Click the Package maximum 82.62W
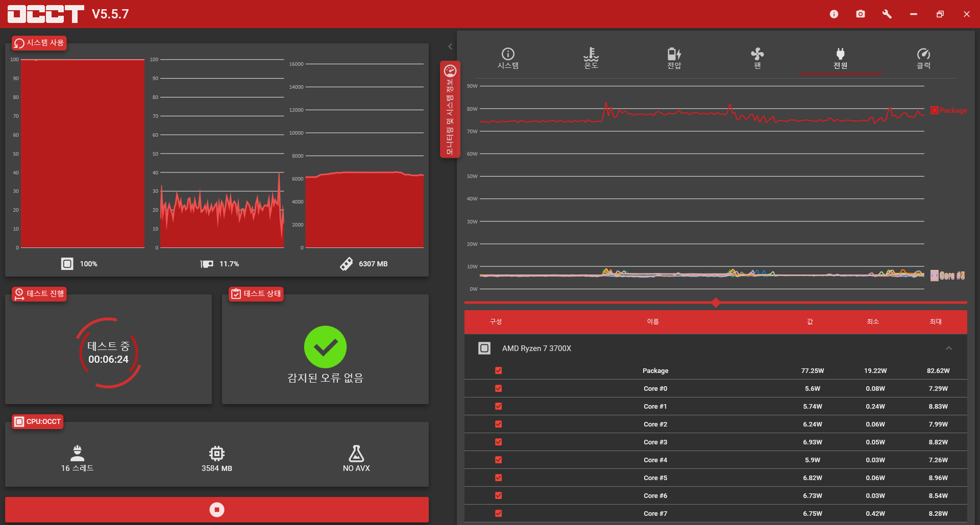980x525 pixels. point(938,370)
